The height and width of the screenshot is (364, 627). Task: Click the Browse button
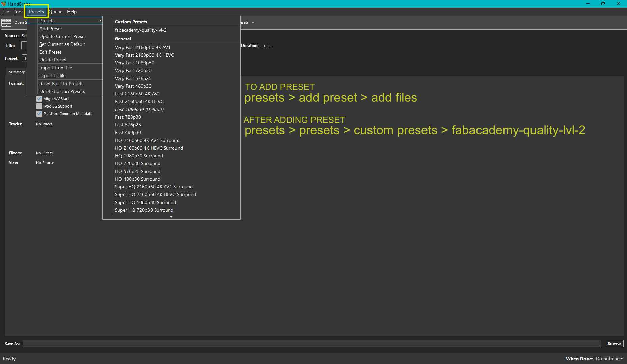[614, 344]
